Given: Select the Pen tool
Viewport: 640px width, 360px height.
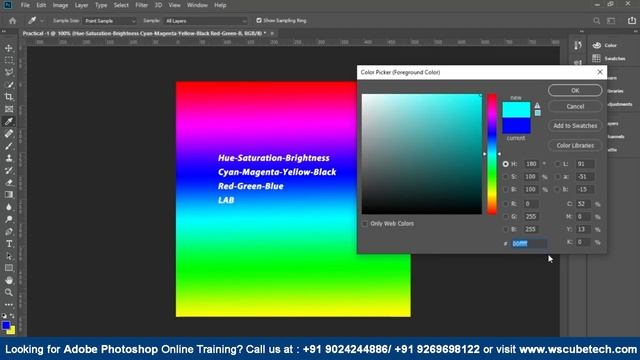Looking at the screenshot, I should click(x=9, y=232).
